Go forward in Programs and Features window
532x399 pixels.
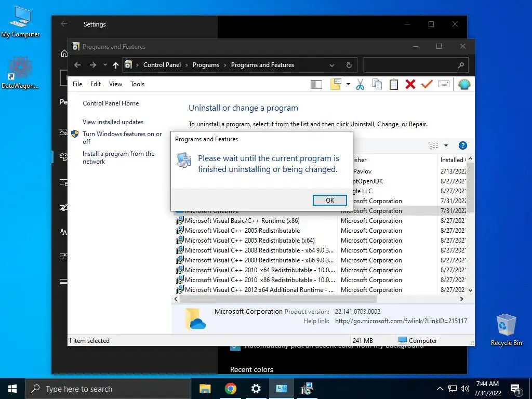(x=92, y=65)
